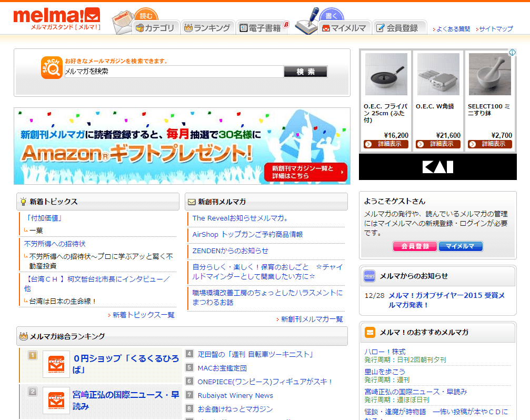This screenshot has width=530, height=420.
Task: Click 詳細表示 under the ¥16,200 item
Action: tap(386, 144)
